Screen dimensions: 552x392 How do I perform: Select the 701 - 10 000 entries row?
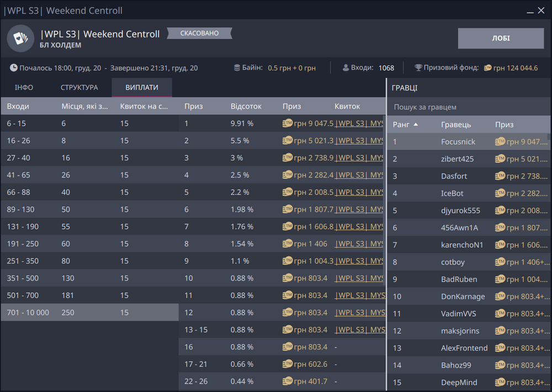tap(88, 312)
